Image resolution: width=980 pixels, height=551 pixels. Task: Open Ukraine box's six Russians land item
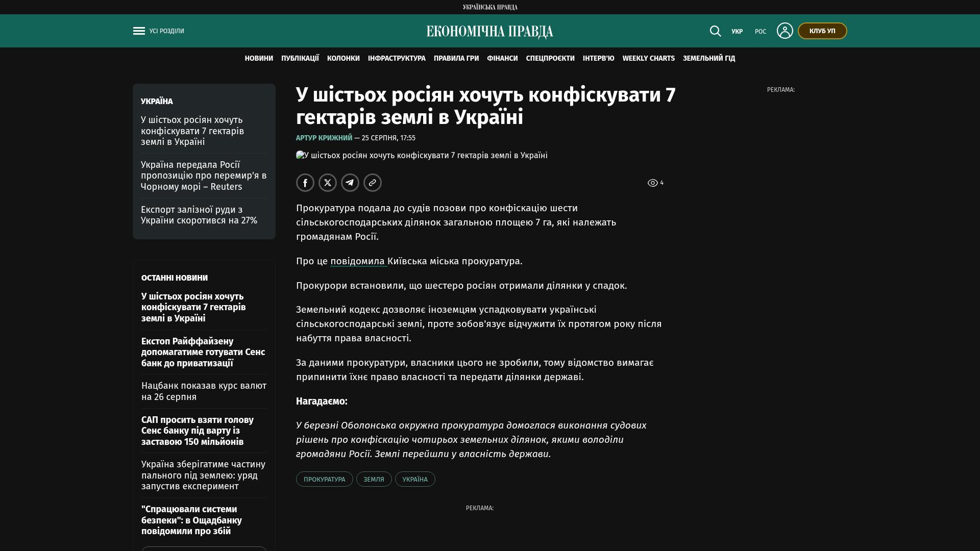click(x=192, y=131)
